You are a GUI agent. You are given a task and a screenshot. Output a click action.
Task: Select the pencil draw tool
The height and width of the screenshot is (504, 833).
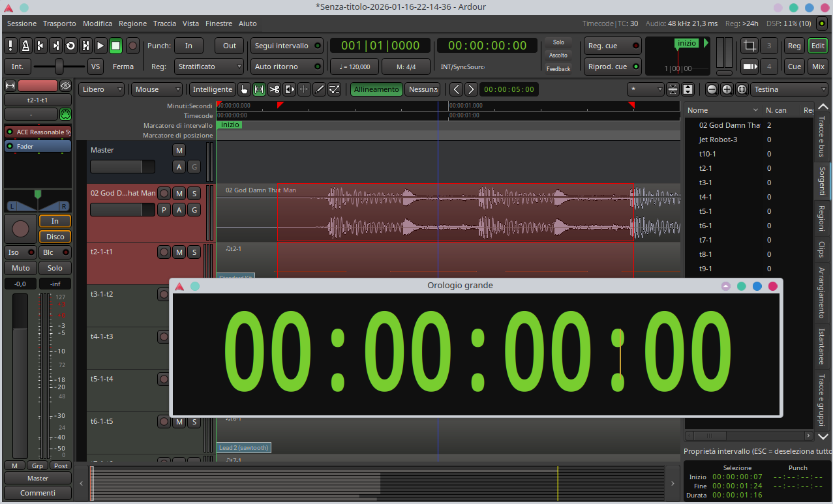click(320, 89)
